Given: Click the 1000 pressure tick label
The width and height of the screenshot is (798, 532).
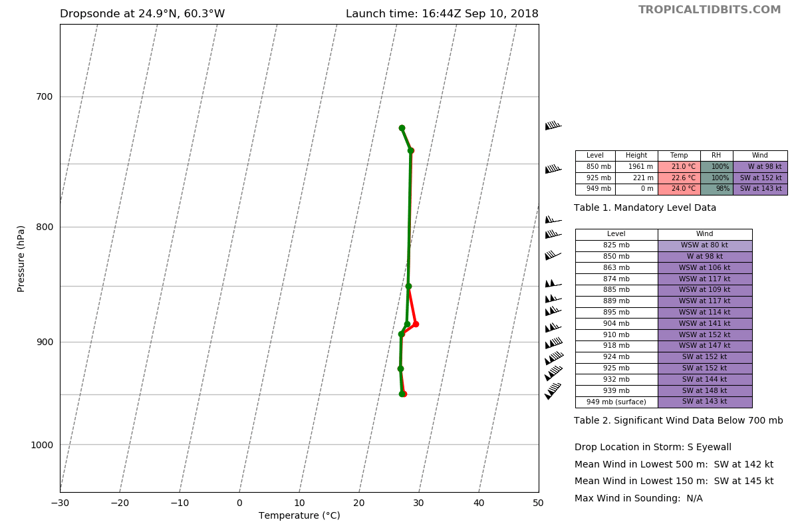Looking at the screenshot, I should pos(41,445).
